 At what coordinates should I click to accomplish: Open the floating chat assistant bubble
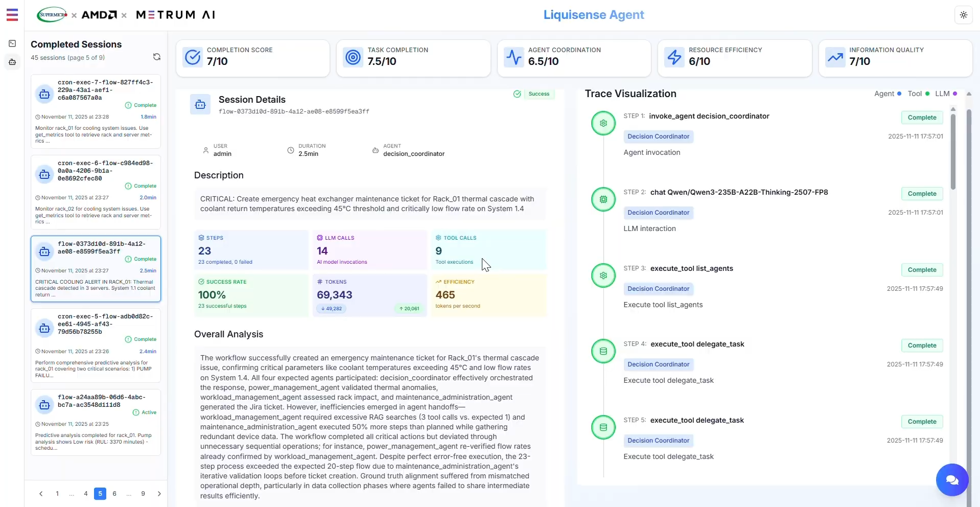(x=952, y=480)
